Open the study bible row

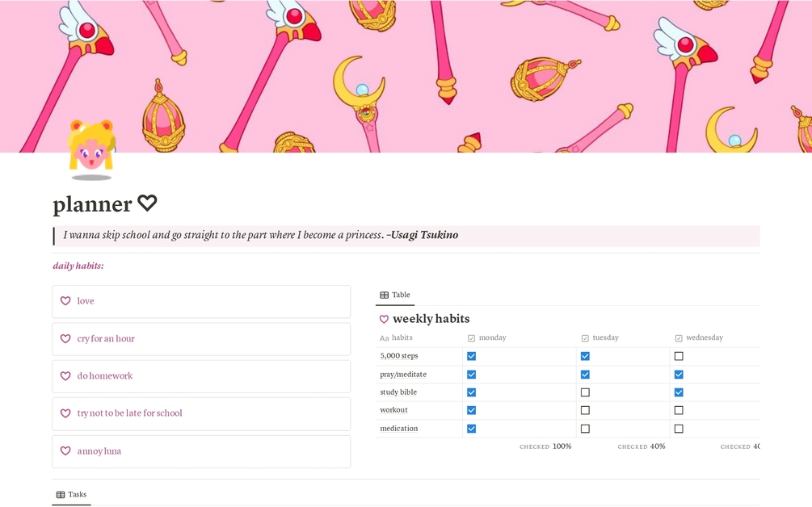(x=398, y=392)
